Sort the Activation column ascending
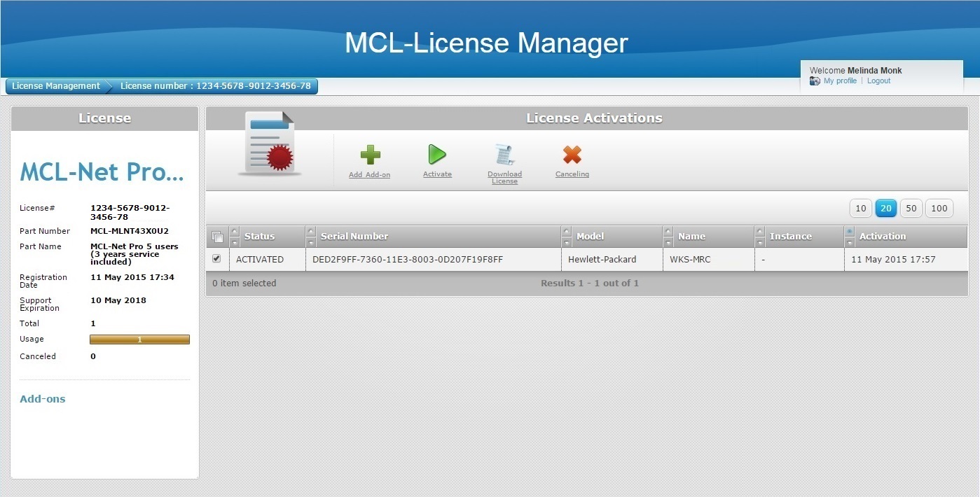The image size is (980, 497). tap(850, 232)
